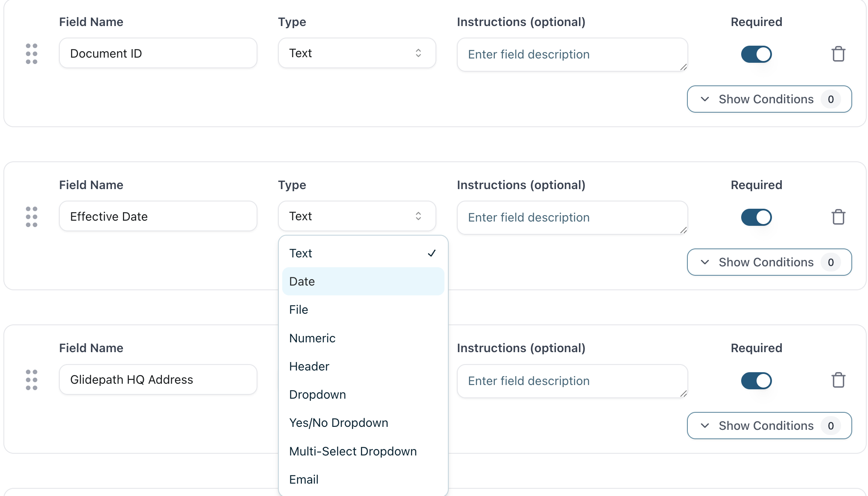868x496 pixels.
Task: Close the Effective Date Type dropdown
Action: click(x=357, y=216)
